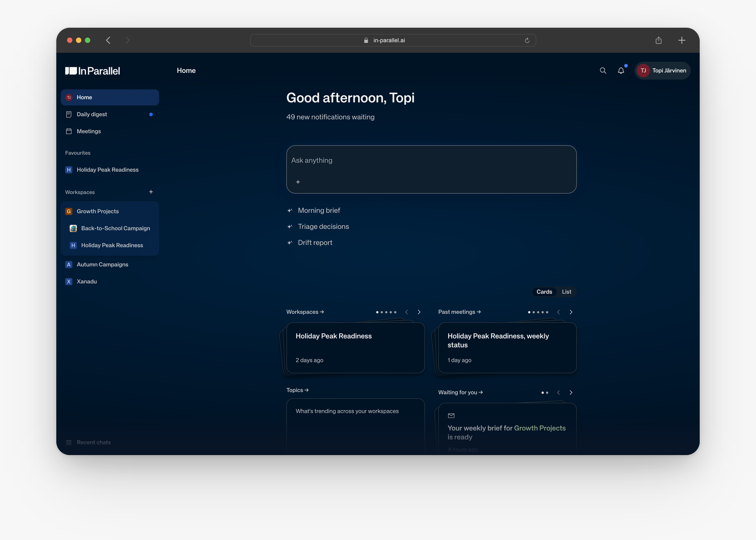Show next Workspaces card with the right chevron
Screen dimensions: 756x540
(x=419, y=312)
